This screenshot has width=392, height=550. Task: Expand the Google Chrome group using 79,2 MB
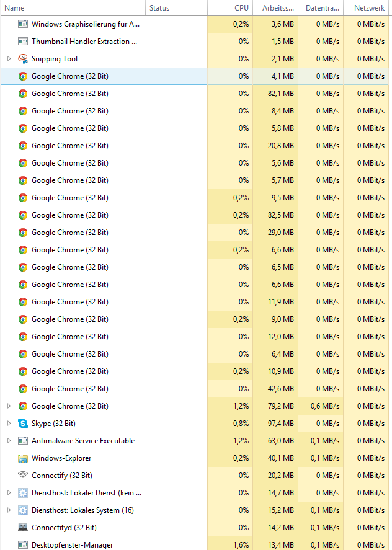[x=9, y=406]
